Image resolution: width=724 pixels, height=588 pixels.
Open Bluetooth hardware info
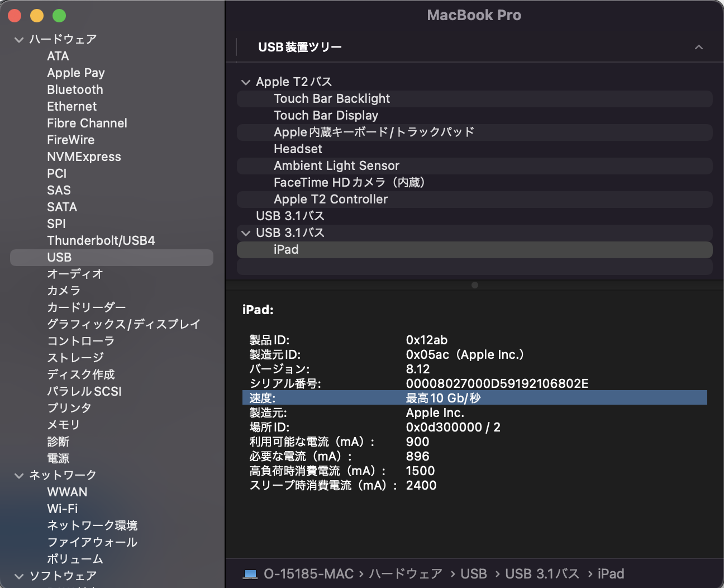pos(75,89)
